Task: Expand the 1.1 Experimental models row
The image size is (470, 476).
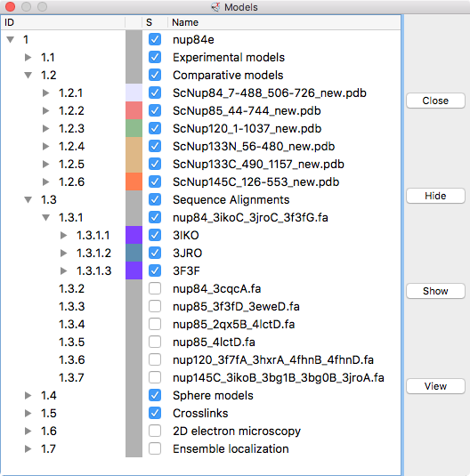Action: tap(28, 57)
